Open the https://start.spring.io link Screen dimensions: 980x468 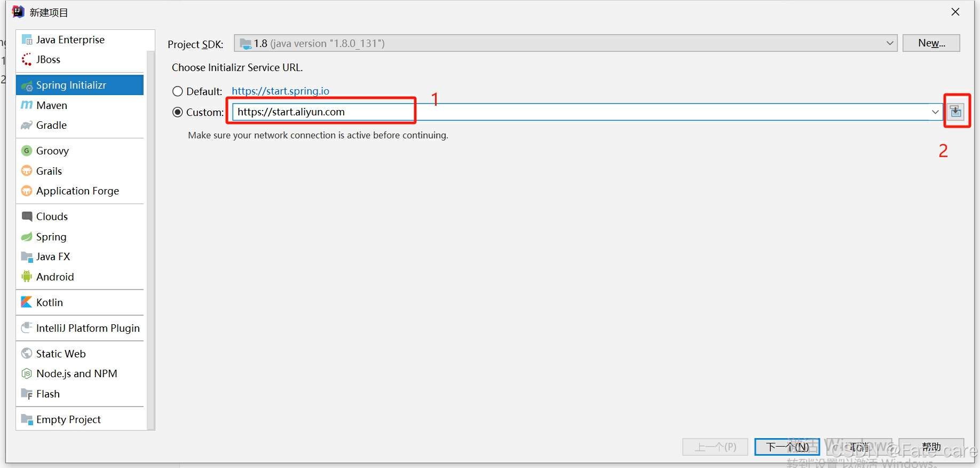[280, 91]
